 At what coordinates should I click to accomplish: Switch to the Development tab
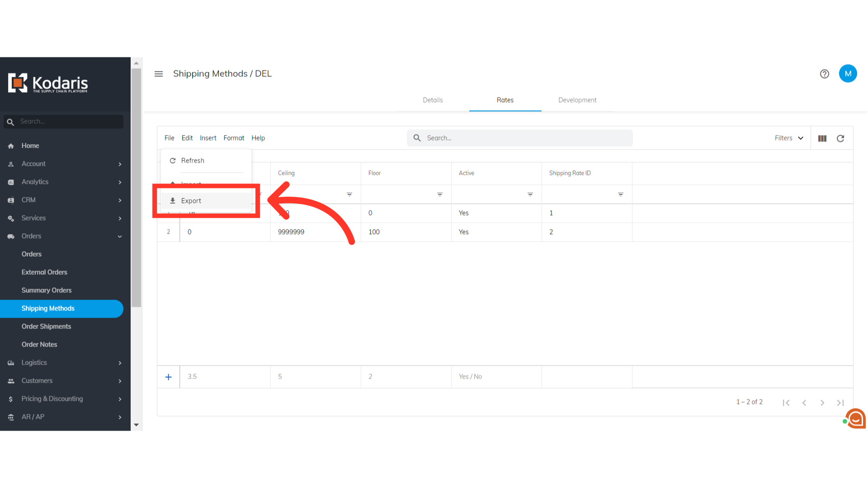click(x=577, y=100)
